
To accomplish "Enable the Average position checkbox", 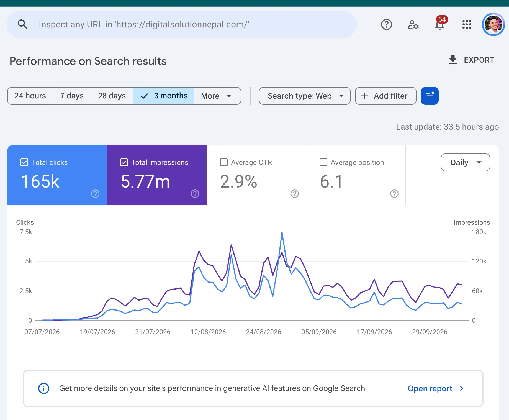I will (323, 162).
